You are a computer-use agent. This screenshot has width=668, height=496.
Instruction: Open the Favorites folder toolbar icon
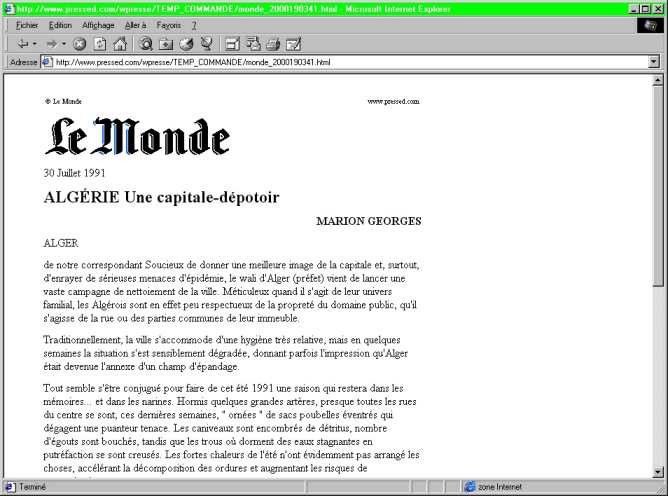click(166, 44)
